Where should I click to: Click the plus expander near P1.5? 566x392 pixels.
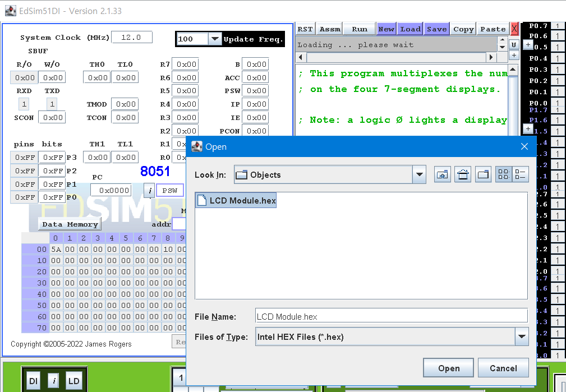click(528, 129)
